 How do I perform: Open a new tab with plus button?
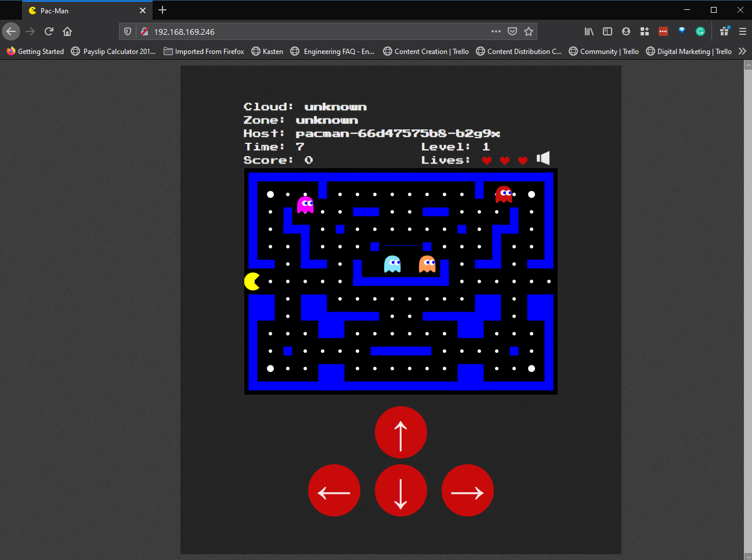162,10
